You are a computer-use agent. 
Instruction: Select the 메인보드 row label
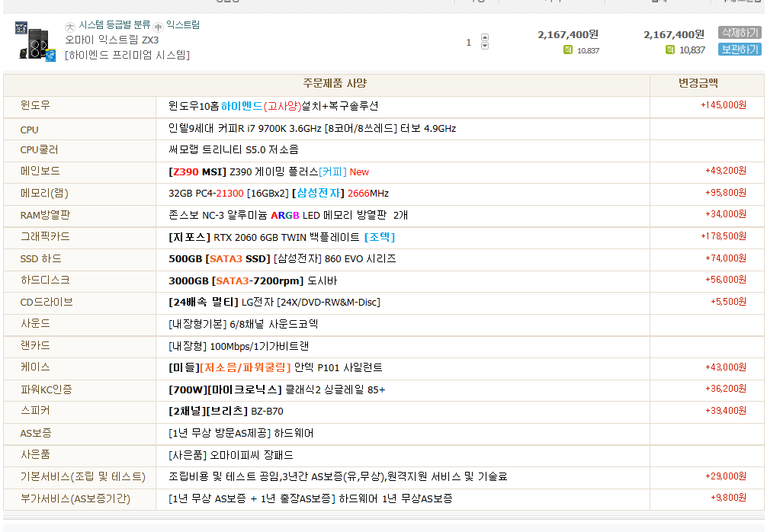coord(40,171)
